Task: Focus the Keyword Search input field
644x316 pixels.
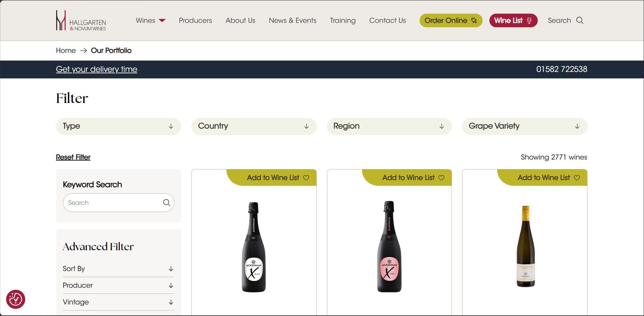Action: (119, 202)
